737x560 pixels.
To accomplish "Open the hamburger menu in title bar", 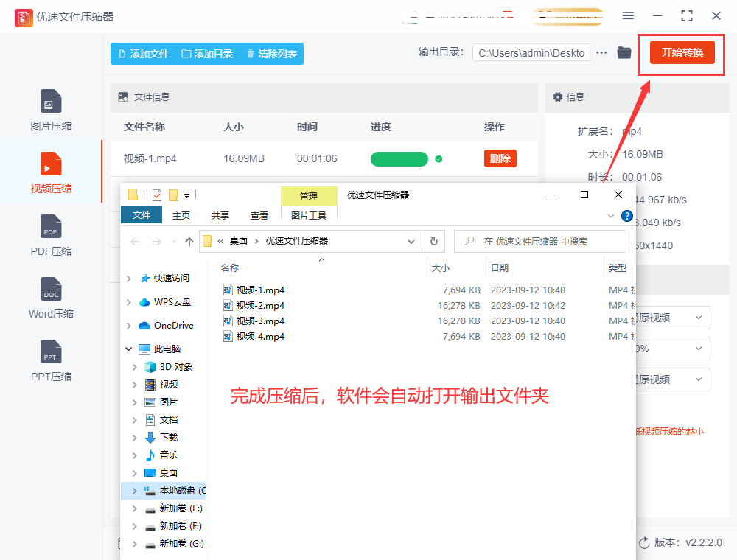I will click(x=628, y=16).
